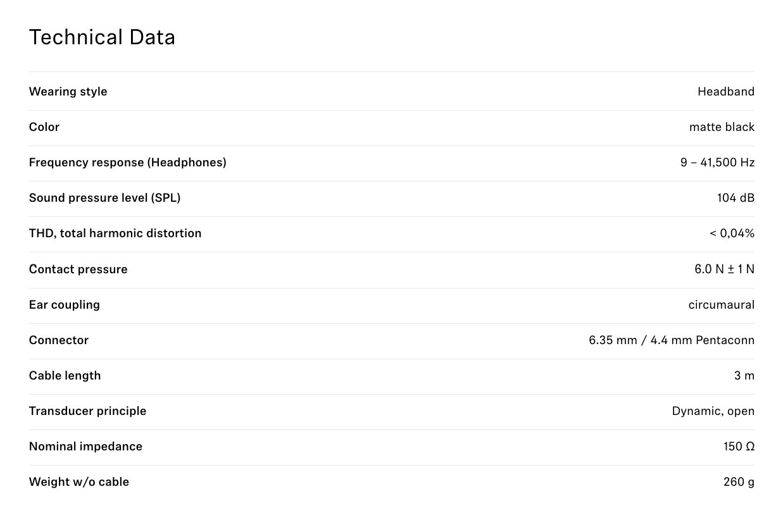
Task: Click the 6.0 N ± 1 N value
Action: click(724, 269)
